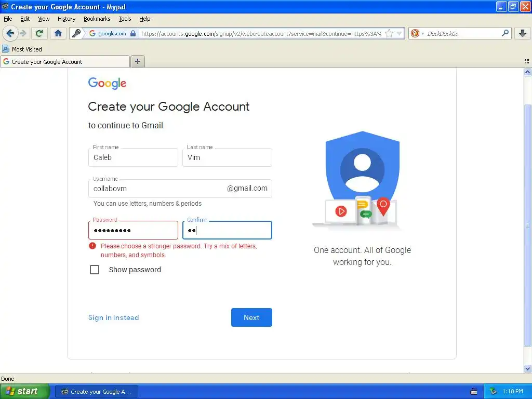
Task: Open the Tools menu
Action: (125, 19)
